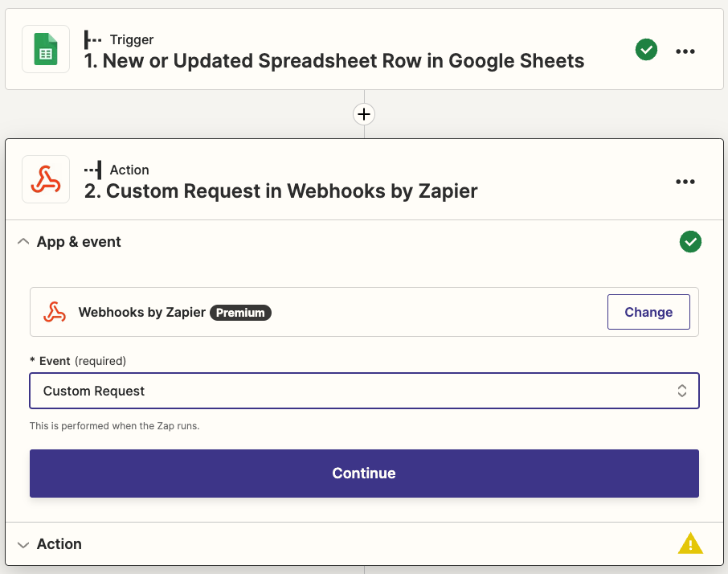
Task: Click the plus icon to add step
Action: 364,114
